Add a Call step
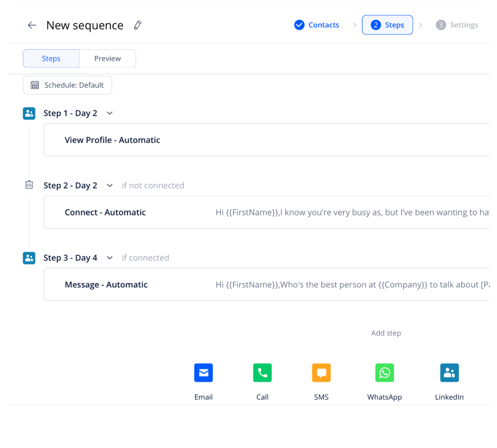Screen dimensions: 497x448 pyautogui.click(x=262, y=373)
